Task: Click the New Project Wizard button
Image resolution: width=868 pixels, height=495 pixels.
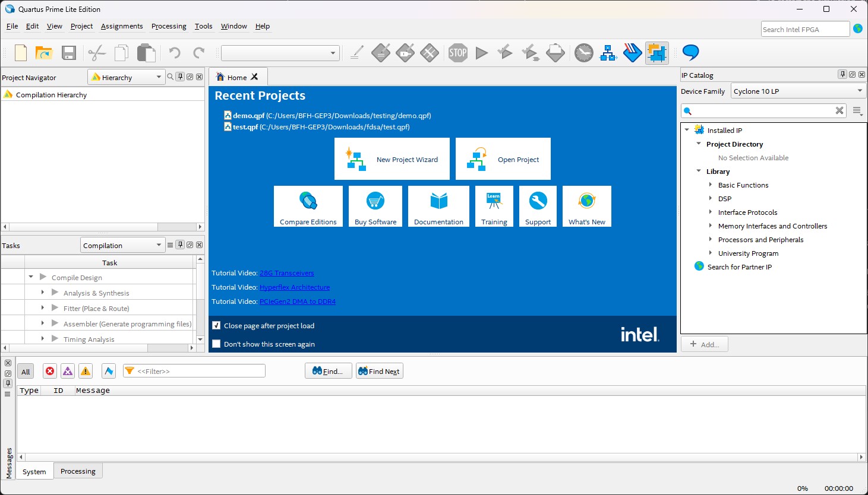Action: point(392,159)
